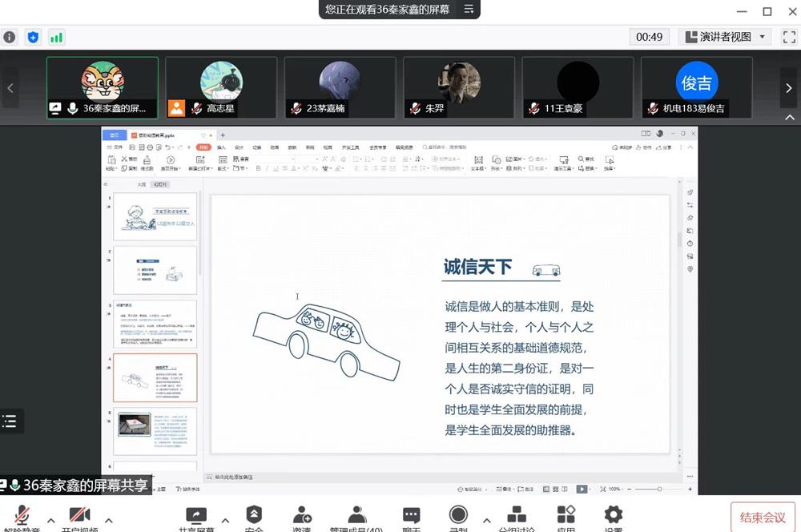Image resolution: width=801 pixels, height=532 pixels.
Task: Open the share screen option
Action: [195, 517]
